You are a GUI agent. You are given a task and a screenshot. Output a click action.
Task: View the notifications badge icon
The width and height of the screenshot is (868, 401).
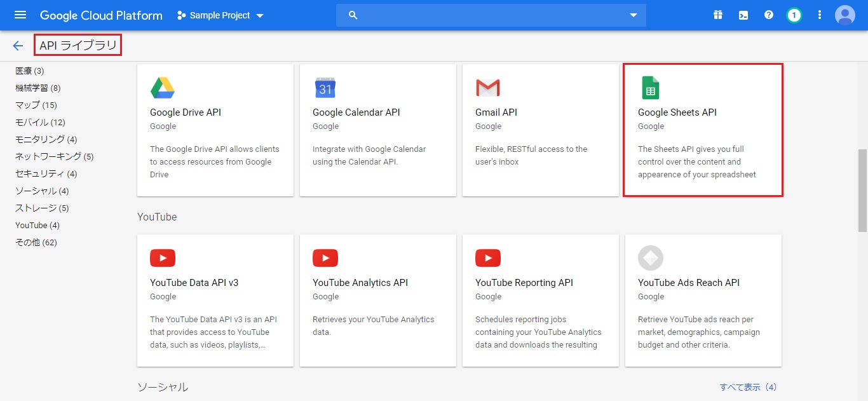pyautogui.click(x=794, y=15)
